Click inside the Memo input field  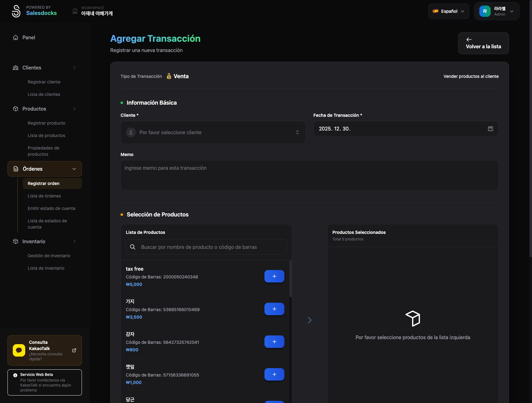(x=309, y=175)
